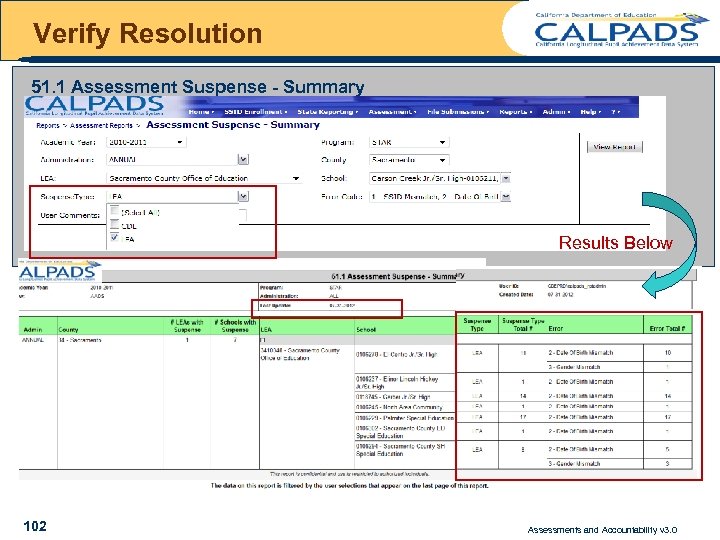Open the Home menu in CALPADS navigation
This screenshot has width=720, height=540.
point(201,112)
